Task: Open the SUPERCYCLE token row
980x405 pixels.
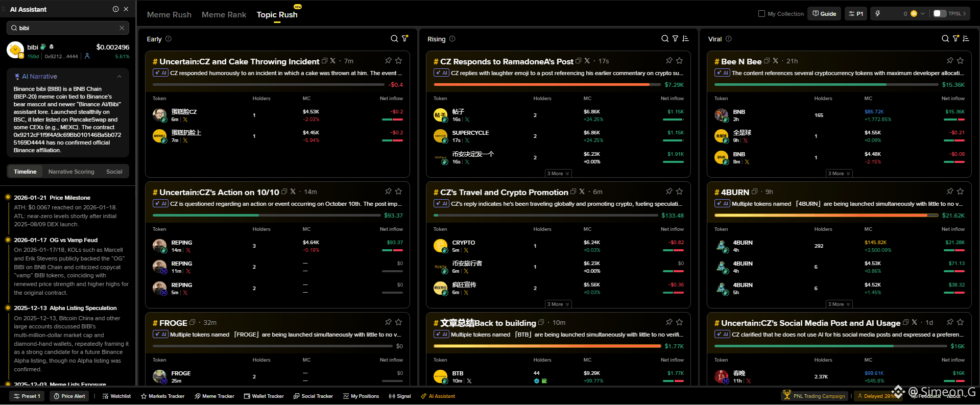Action: click(558, 136)
